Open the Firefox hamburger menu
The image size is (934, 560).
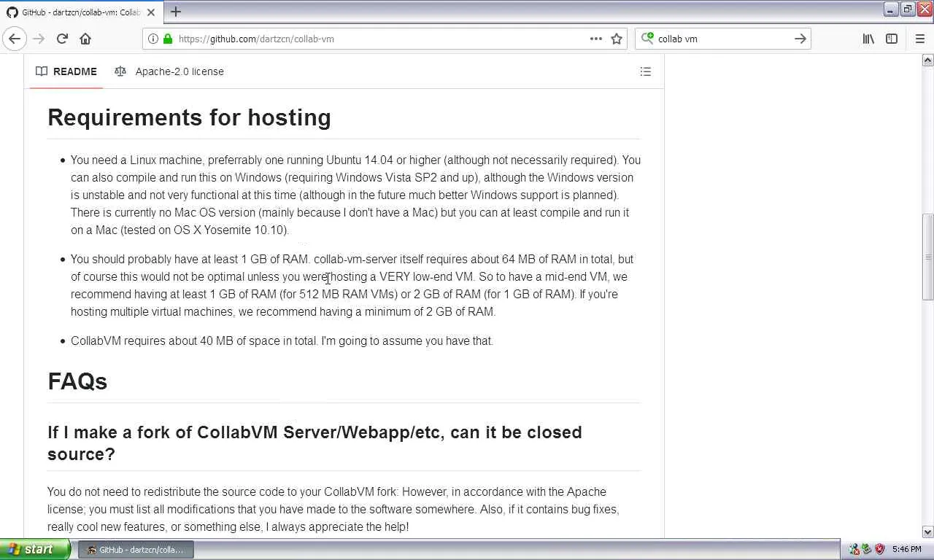919,39
